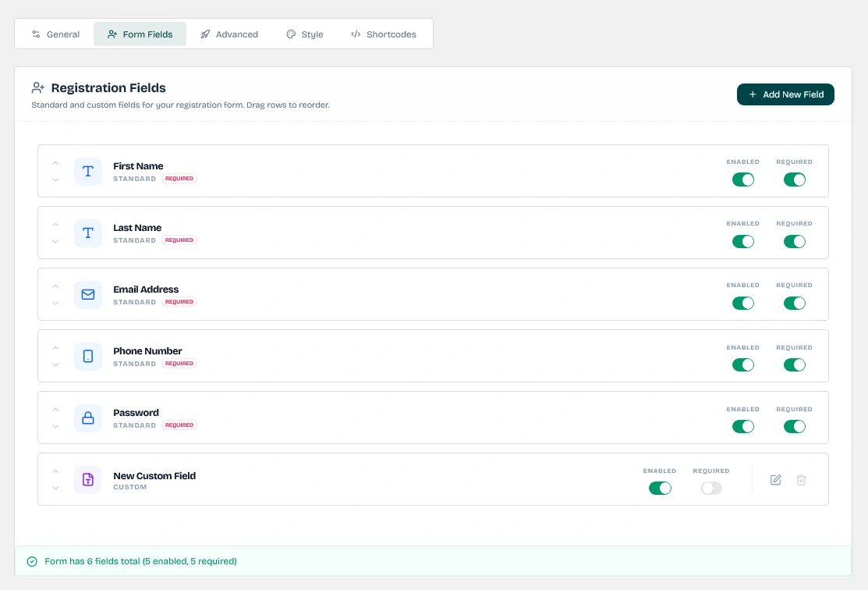Screen dimensions: 868x590
Task: Click the STANDARD label under Phone Number
Action: pyautogui.click(x=134, y=364)
